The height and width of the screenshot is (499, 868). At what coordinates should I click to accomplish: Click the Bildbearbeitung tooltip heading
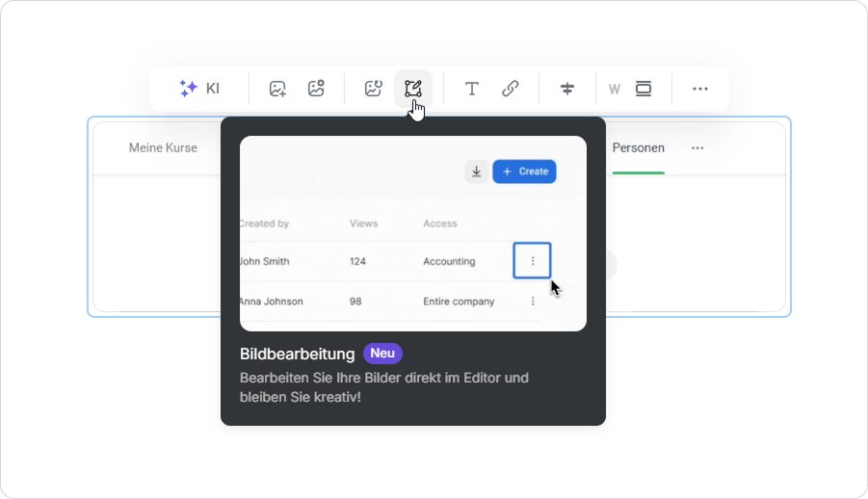[297, 354]
